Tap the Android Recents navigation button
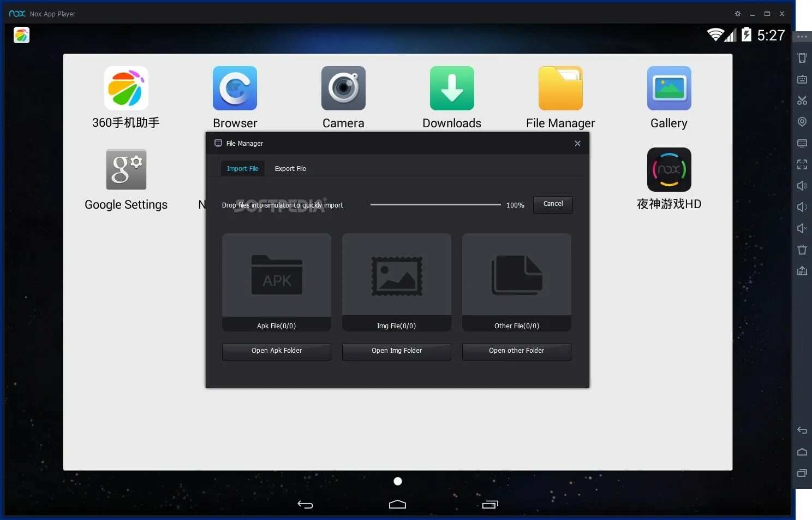 click(x=490, y=504)
